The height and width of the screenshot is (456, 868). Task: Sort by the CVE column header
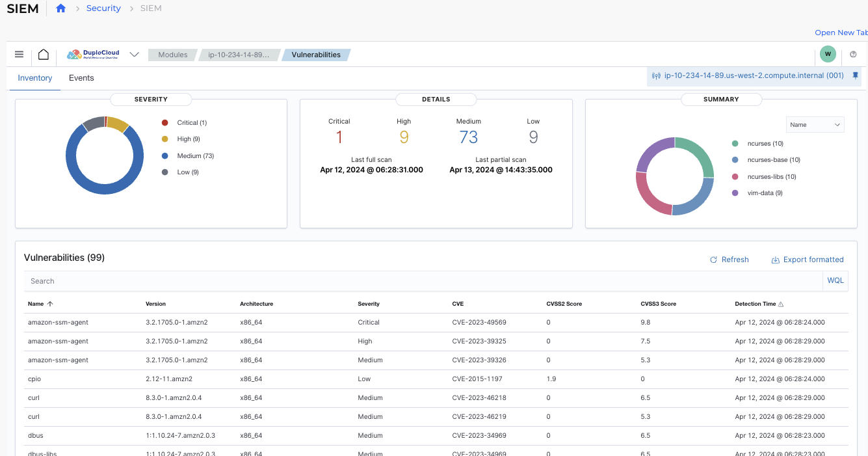tap(458, 304)
